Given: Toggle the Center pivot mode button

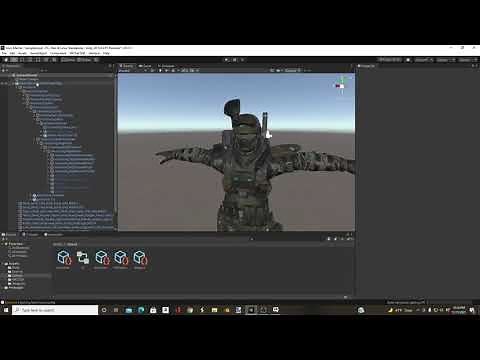Looking at the screenshot, I should coord(68,60).
